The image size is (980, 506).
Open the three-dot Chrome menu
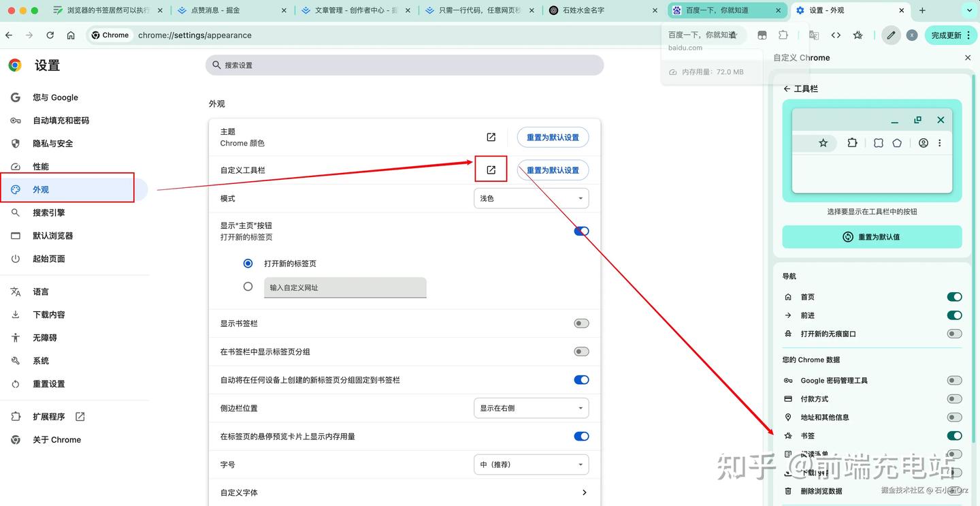click(968, 35)
